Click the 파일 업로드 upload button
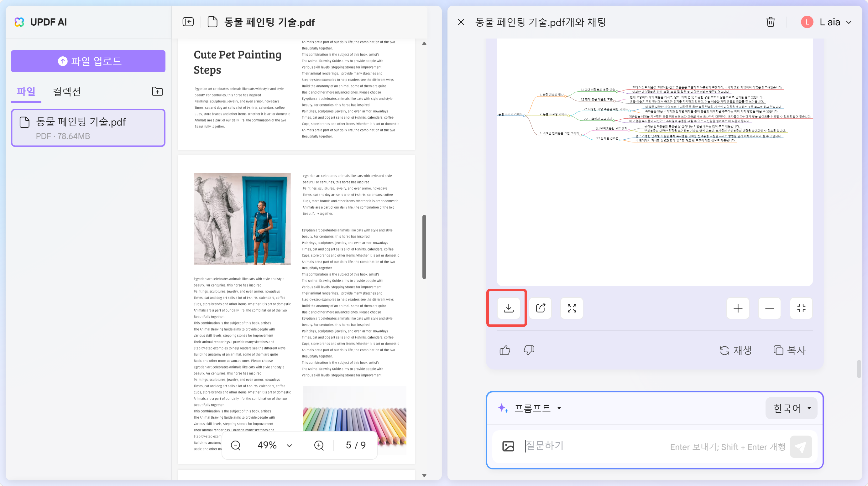 pyautogui.click(x=88, y=61)
